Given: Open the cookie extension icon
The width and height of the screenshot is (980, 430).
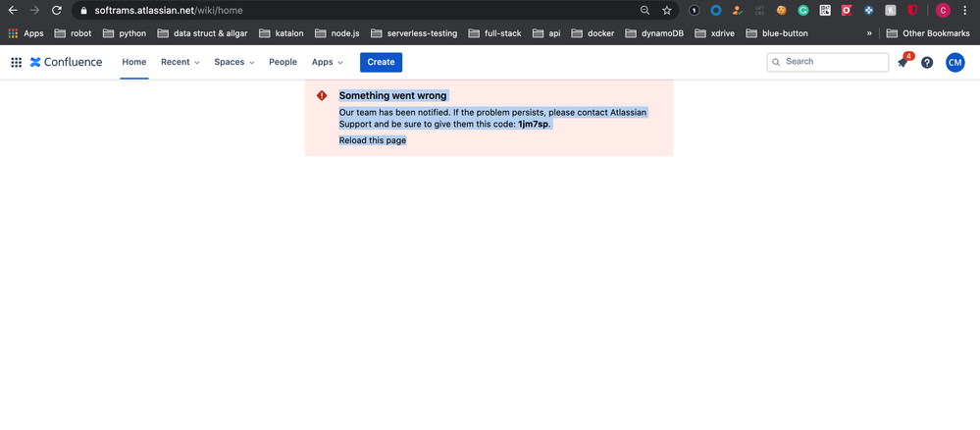Looking at the screenshot, I should pos(781,10).
